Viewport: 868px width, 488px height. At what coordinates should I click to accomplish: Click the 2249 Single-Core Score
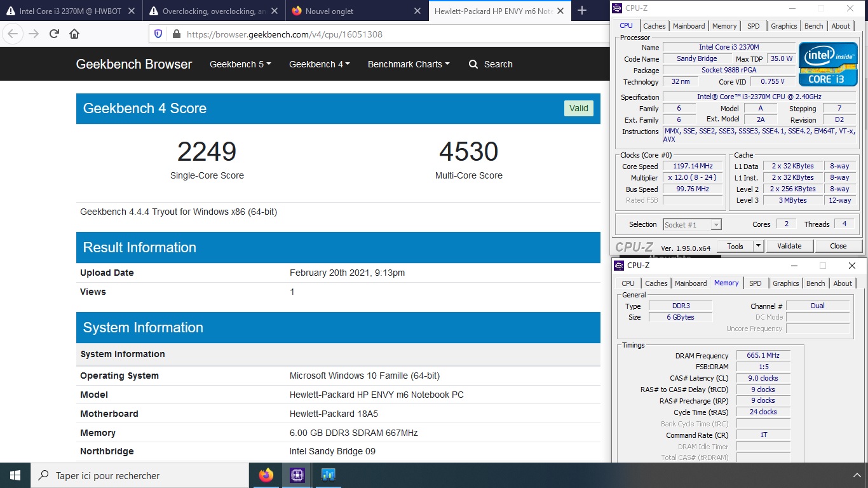click(x=207, y=152)
